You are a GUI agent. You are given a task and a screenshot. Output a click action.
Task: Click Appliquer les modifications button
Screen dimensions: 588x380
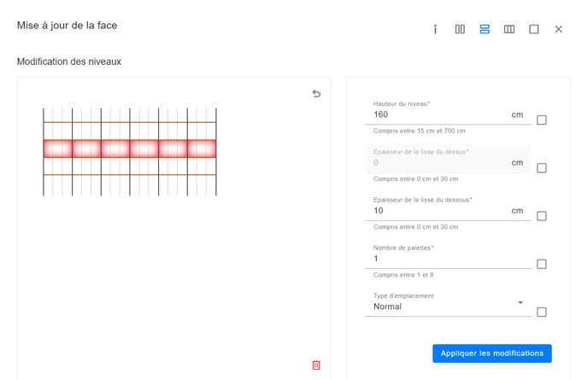[x=491, y=354]
